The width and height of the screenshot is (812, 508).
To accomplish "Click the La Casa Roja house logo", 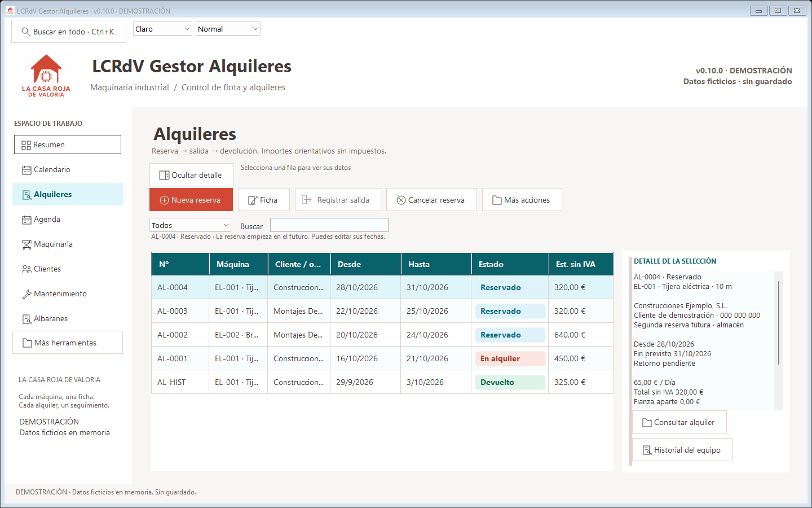I will [x=46, y=76].
